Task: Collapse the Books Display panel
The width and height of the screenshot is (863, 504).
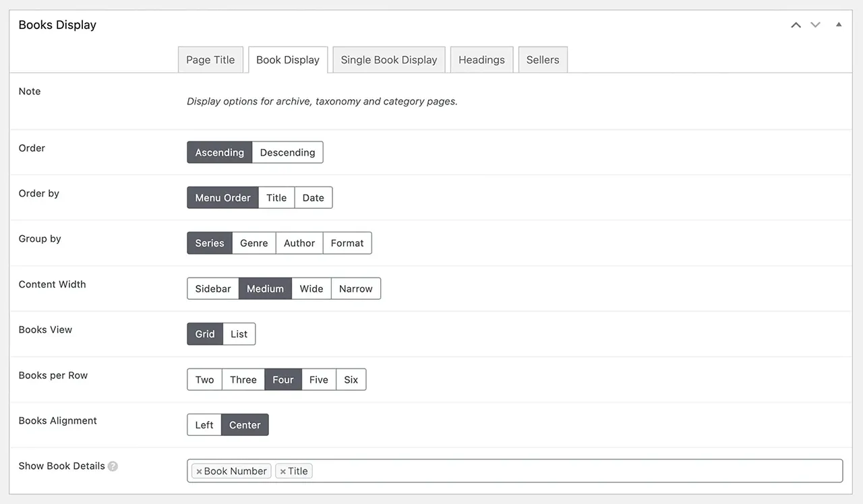Action: (839, 24)
